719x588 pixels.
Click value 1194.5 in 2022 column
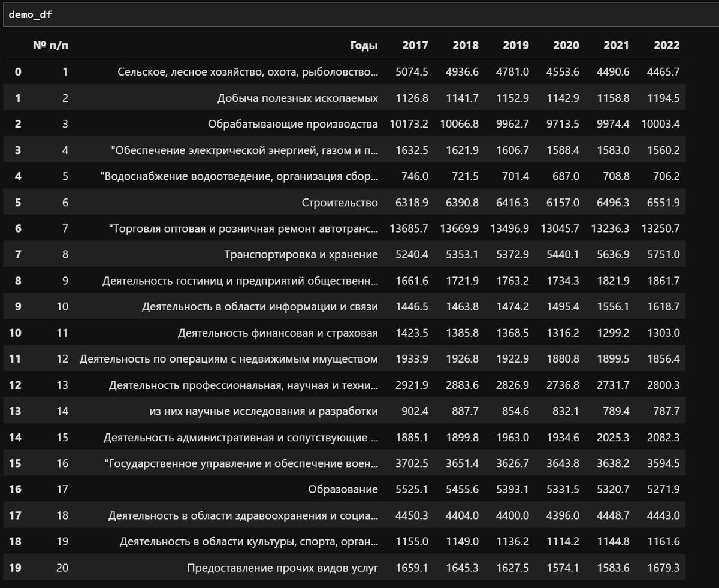click(664, 98)
